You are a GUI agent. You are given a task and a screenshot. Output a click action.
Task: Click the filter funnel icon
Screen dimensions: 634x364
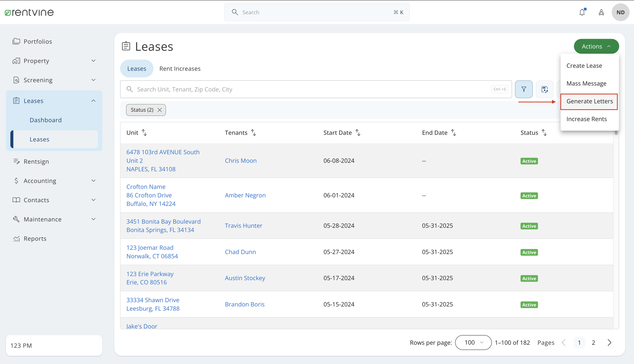[524, 89]
